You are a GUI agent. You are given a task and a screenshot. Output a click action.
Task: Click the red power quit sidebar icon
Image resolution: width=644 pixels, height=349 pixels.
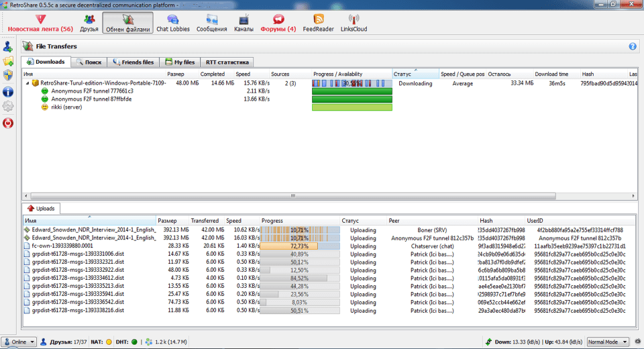[x=8, y=123]
